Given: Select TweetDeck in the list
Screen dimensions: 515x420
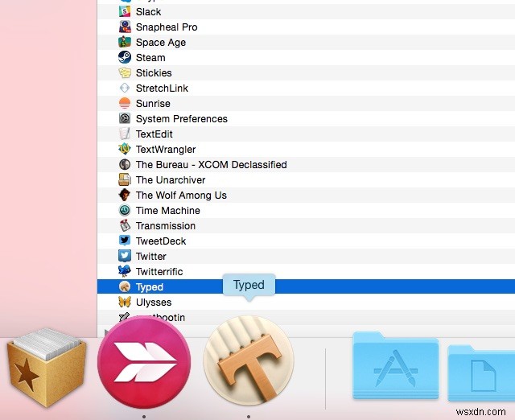Looking at the screenshot, I should tap(161, 241).
